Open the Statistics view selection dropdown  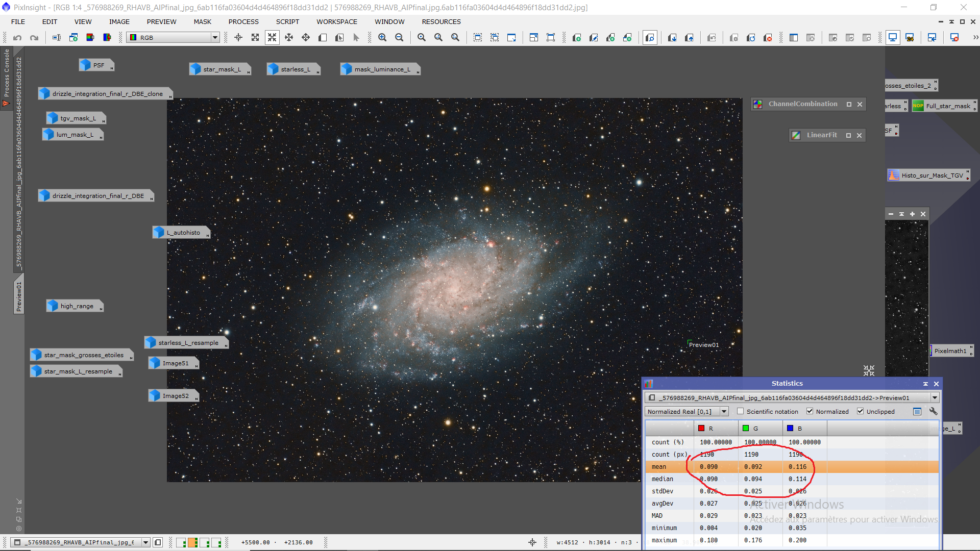tap(935, 398)
